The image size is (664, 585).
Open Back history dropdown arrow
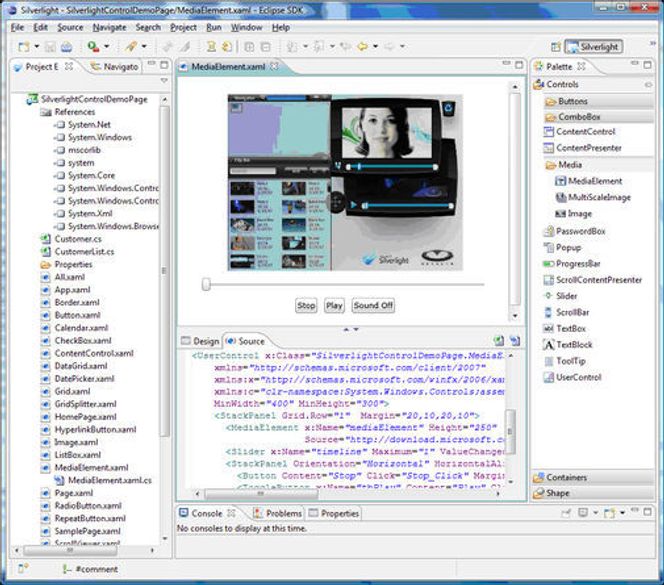[375, 46]
